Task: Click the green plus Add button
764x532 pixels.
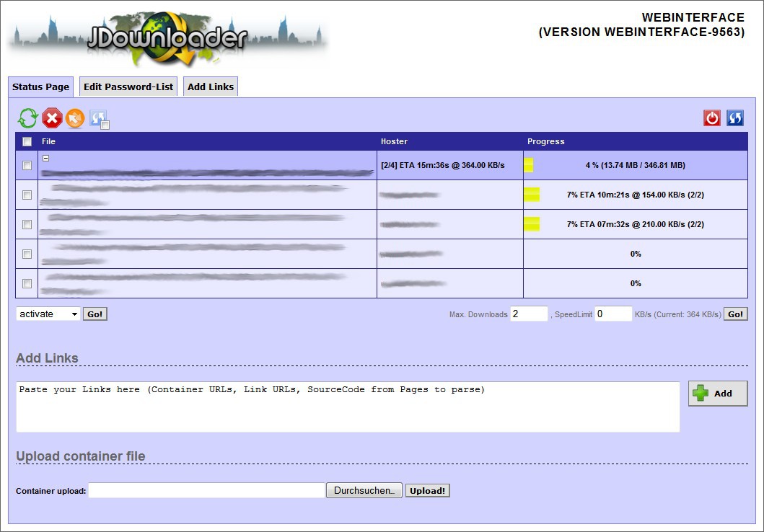Action: coord(717,394)
